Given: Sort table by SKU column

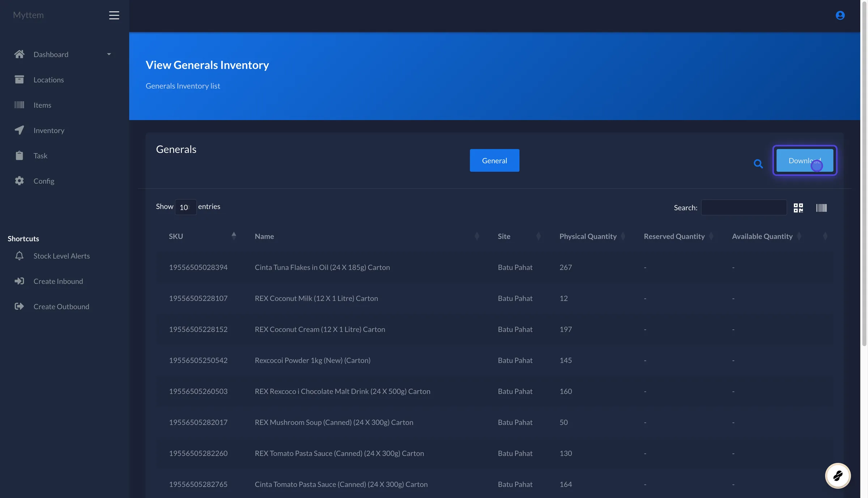Looking at the screenshot, I should (x=203, y=236).
